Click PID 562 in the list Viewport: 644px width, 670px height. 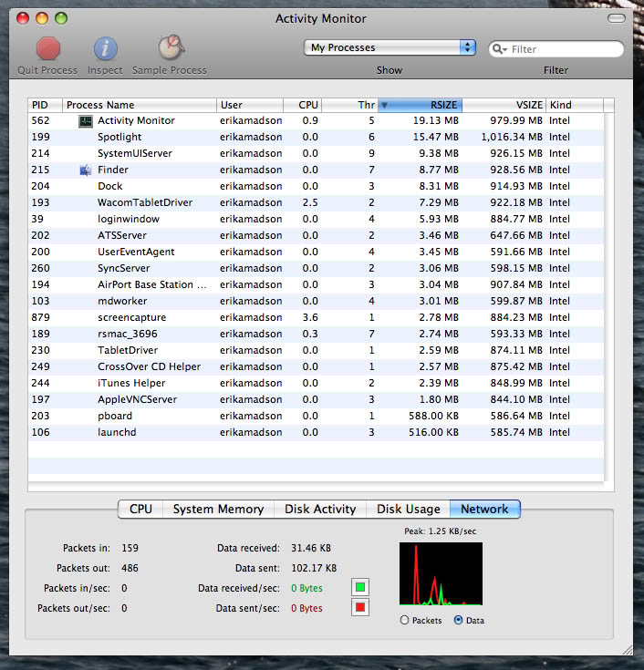click(x=41, y=121)
